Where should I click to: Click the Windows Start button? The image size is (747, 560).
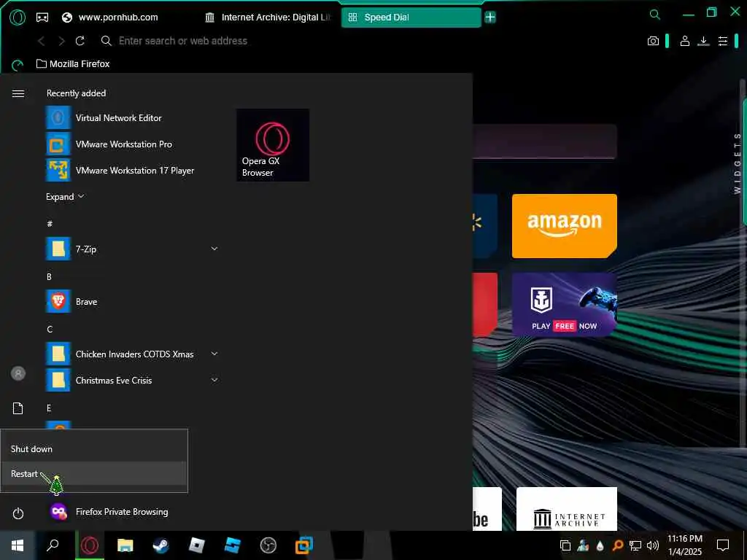pyautogui.click(x=18, y=545)
